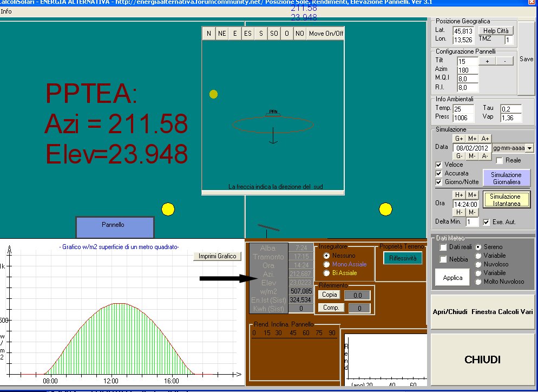Go back one hour with H-
This screenshot has height=392, width=538.
(459, 212)
